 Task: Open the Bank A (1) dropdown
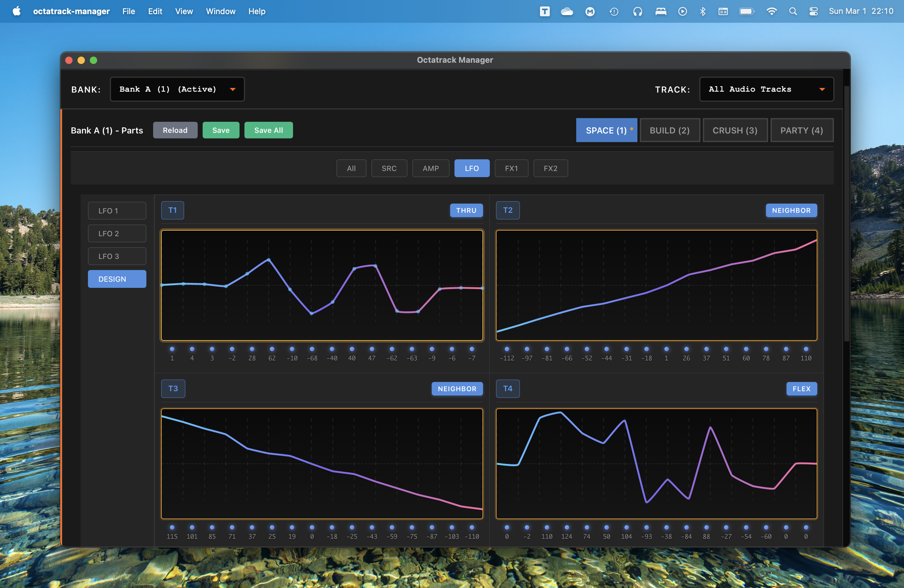pyautogui.click(x=177, y=89)
